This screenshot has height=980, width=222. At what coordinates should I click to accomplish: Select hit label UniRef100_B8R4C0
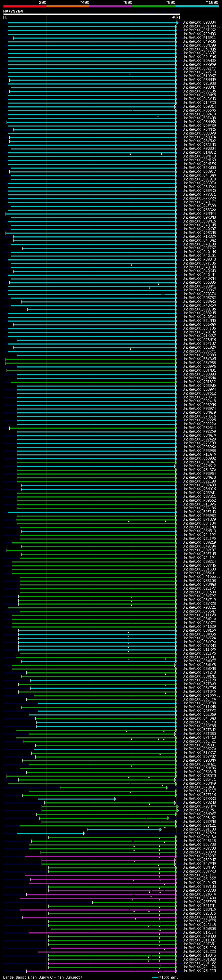(199, 114)
